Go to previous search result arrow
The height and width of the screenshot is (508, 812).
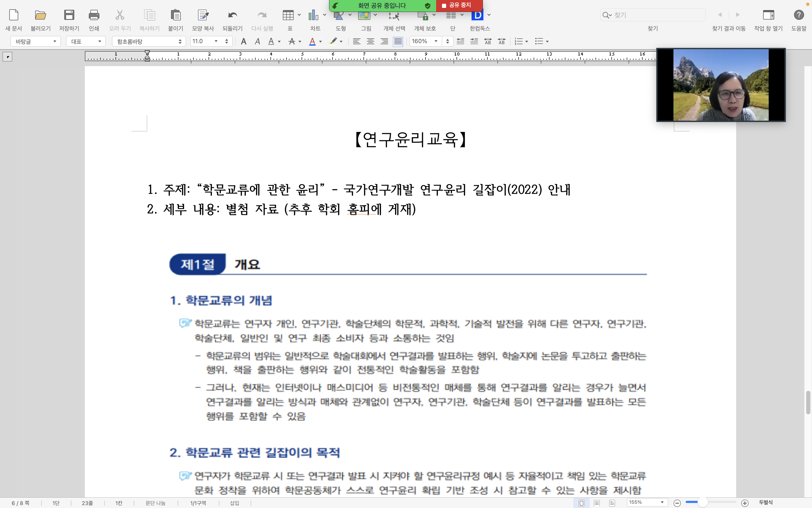point(720,15)
